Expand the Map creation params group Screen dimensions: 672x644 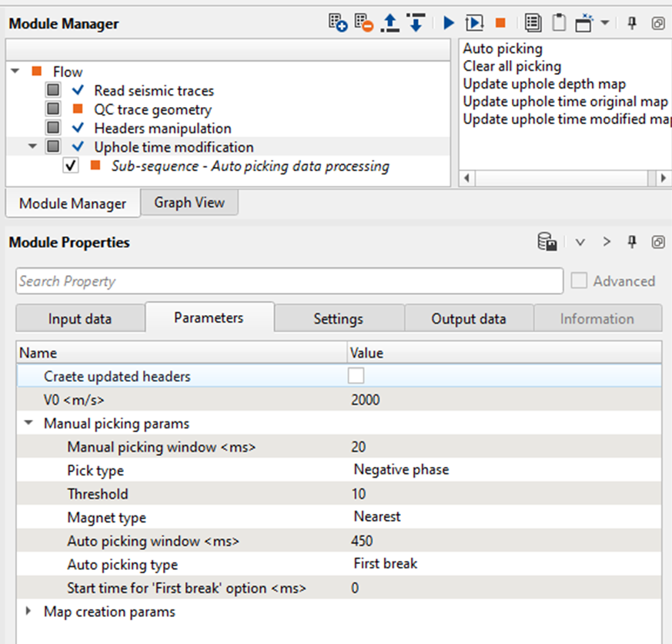point(29,612)
